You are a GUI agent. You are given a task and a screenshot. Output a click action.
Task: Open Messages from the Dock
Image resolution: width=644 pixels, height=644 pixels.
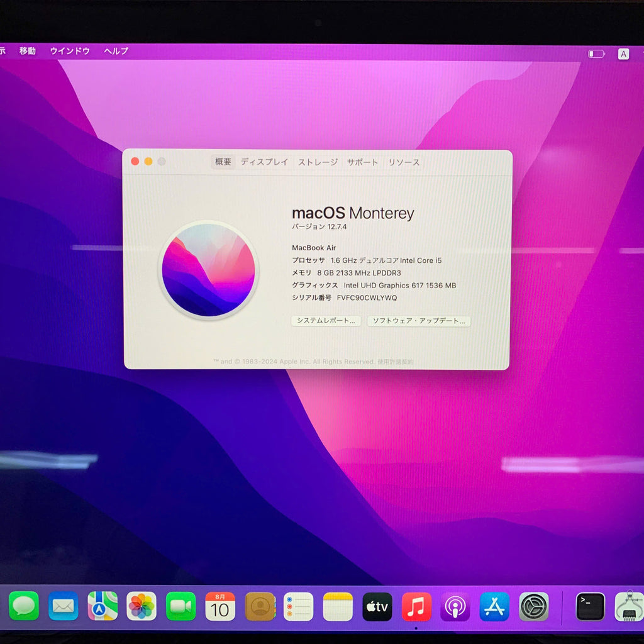pyautogui.click(x=24, y=606)
